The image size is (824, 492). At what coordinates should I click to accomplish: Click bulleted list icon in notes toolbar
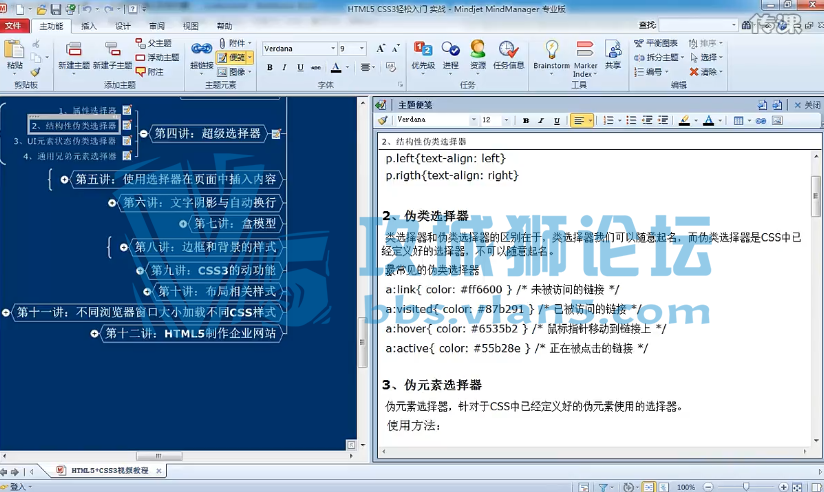[631, 120]
